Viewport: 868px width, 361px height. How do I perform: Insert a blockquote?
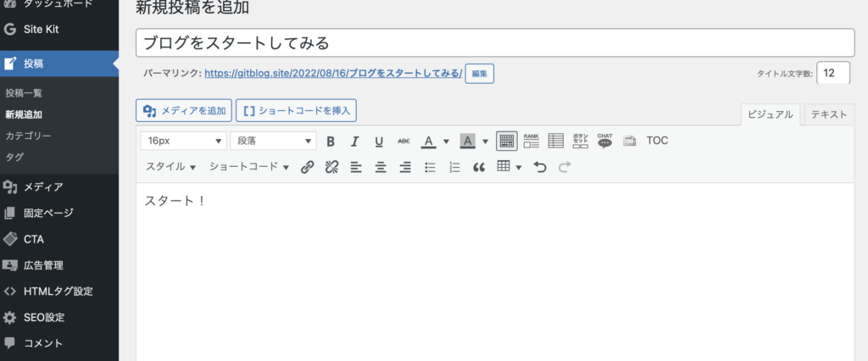click(x=478, y=168)
